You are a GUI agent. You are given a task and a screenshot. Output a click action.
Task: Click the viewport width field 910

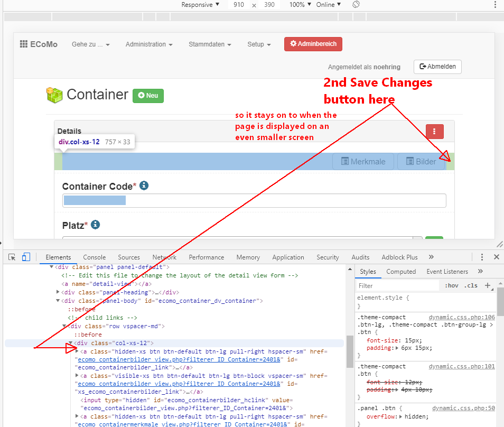239,5
